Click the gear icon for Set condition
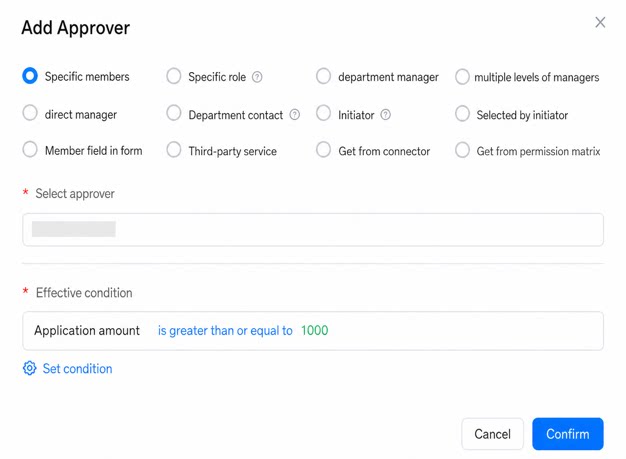This screenshot has width=626, height=459. (30, 368)
